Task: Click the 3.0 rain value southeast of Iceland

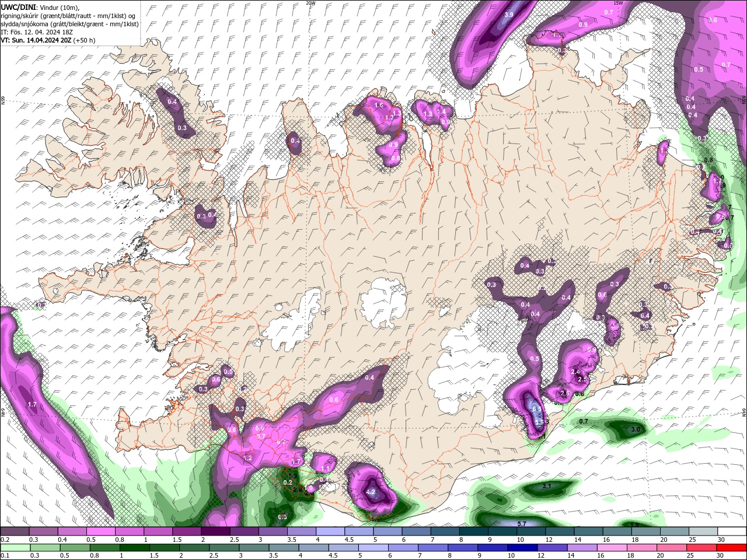Action: click(x=636, y=429)
